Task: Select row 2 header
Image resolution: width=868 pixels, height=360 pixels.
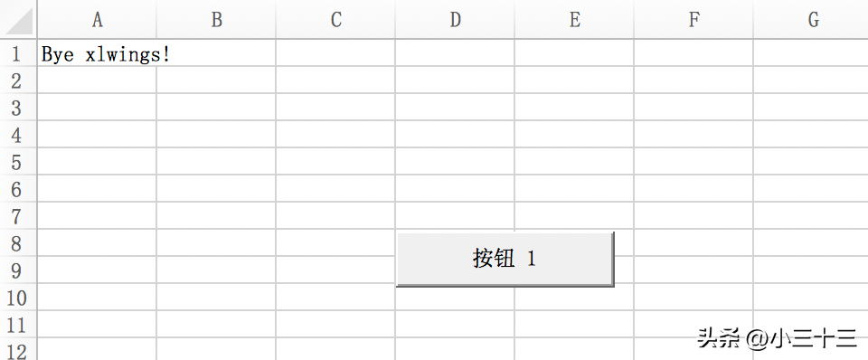Action: (x=18, y=81)
